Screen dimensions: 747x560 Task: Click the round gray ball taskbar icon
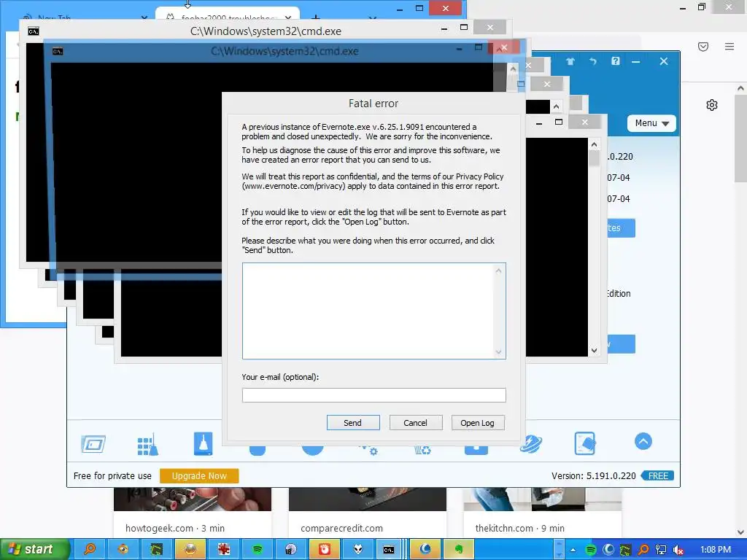[190, 549]
